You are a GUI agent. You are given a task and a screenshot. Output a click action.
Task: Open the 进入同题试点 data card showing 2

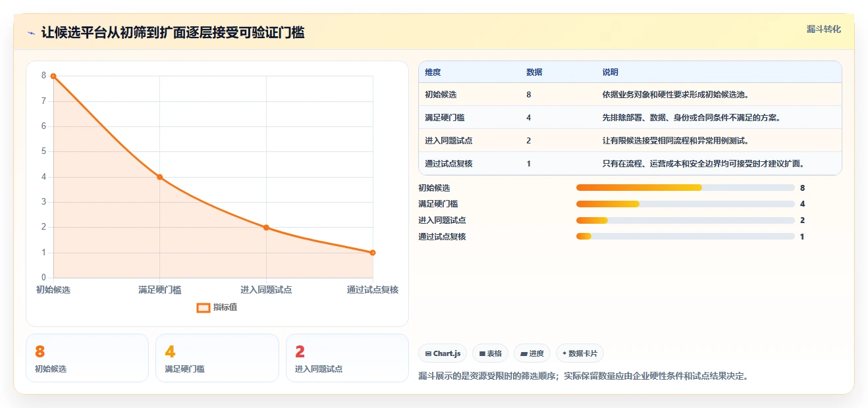pos(347,358)
